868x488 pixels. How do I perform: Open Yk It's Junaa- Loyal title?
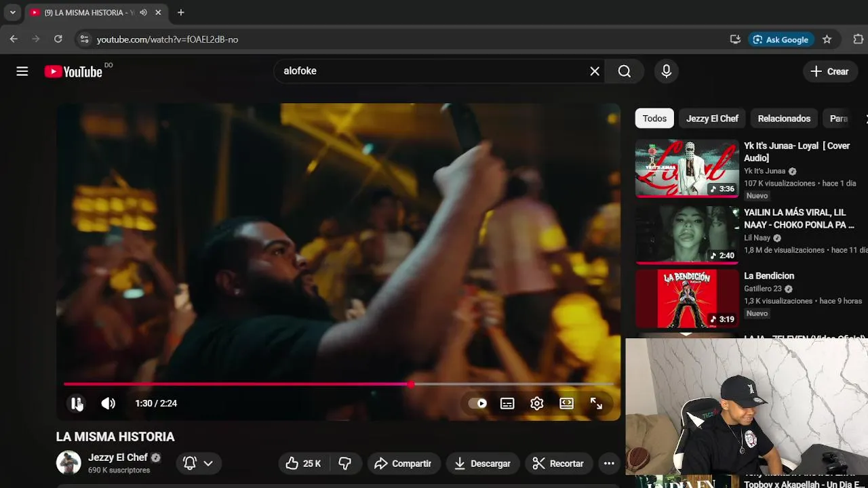pyautogui.click(x=797, y=152)
